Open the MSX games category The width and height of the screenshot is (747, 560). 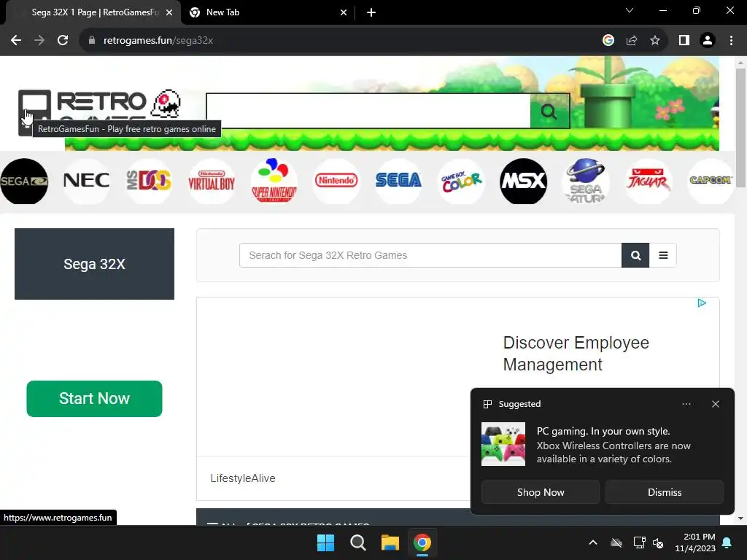coord(524,182)
